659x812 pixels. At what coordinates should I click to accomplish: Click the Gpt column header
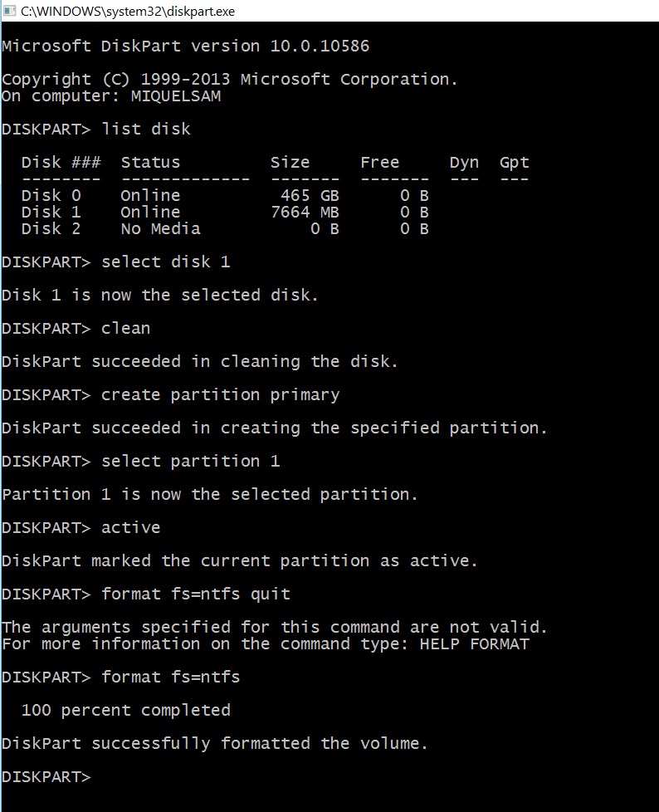click(514, 162)
